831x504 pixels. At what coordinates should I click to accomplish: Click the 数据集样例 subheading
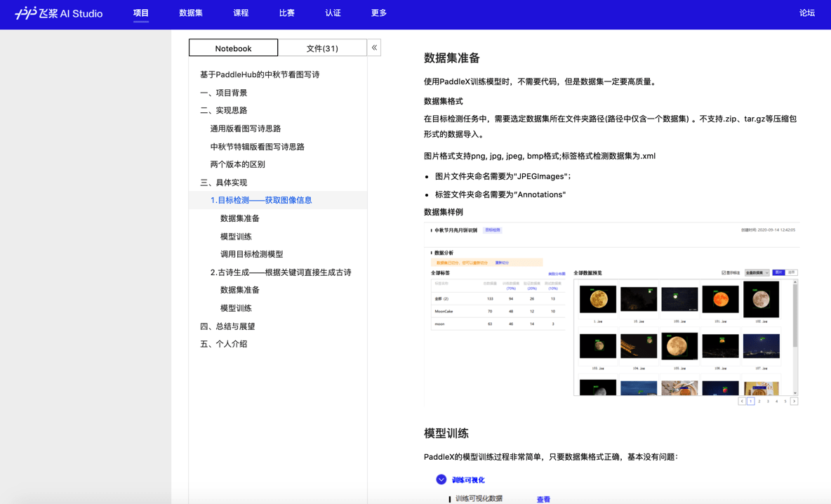[x=443, y=212]
